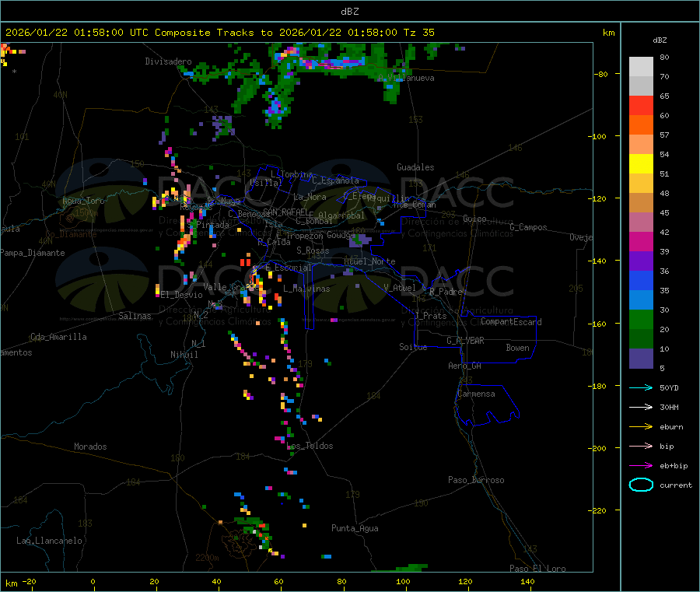Click the Carmensa map label
Viewport: 700px width, 592px height.
(476, 394)
